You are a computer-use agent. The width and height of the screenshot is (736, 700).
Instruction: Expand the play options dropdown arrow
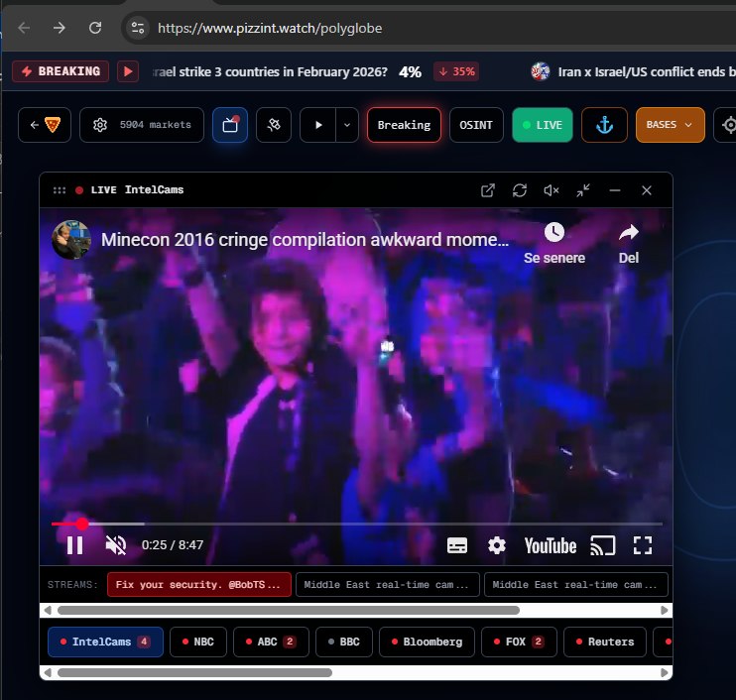(347, 125)
